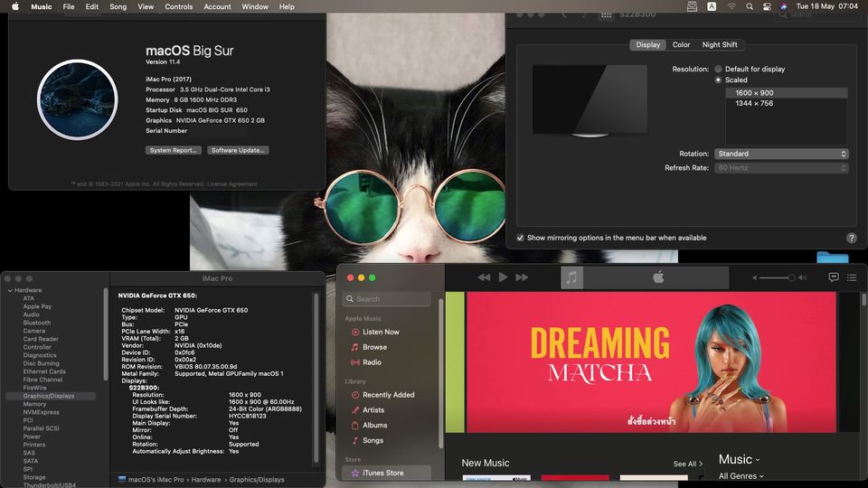Viewport: 868px width, 488px height.
Task: Select iTunes Store in the sidebar
Action: tap(386, 473)
